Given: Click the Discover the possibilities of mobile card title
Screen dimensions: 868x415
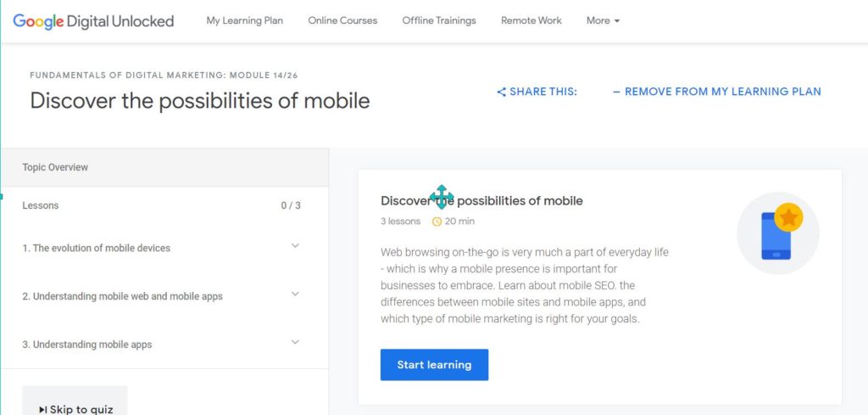Looking at the screenshot, I should (x=481, y=200).
